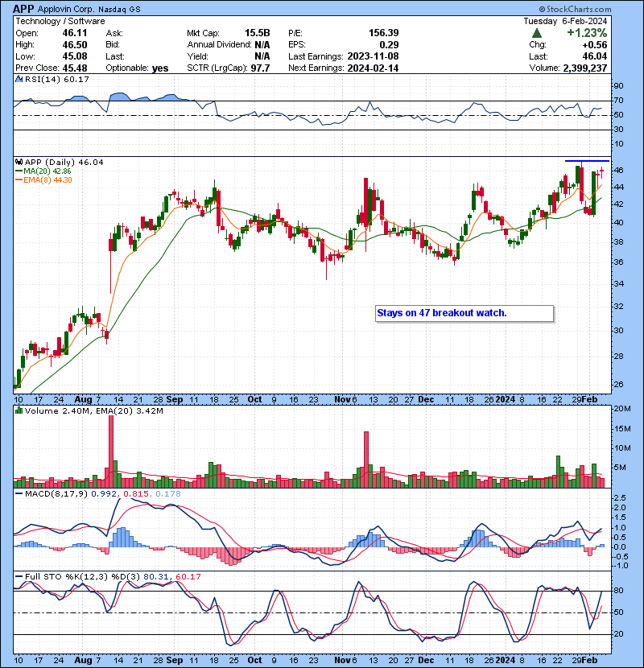
Task: Select the Open value 46.11
Action: 75,33
